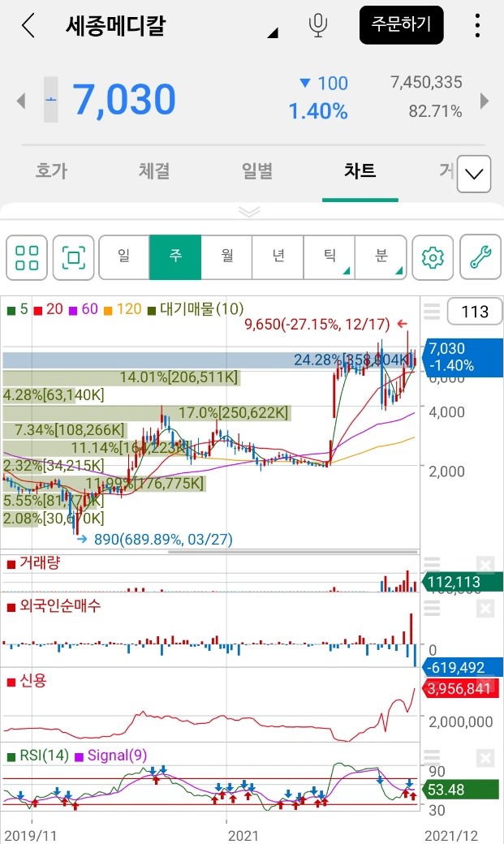This screenshot has width=504, height=844.
Task: Tap the fullscreen chart frame icon
Action: pyautogui.click(x=74, y=257)
